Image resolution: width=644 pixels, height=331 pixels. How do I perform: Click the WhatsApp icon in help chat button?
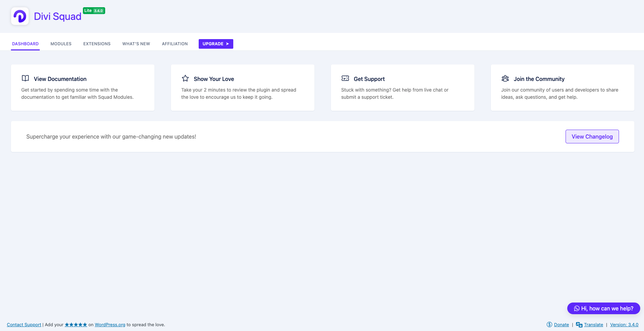tap(577, 308)
